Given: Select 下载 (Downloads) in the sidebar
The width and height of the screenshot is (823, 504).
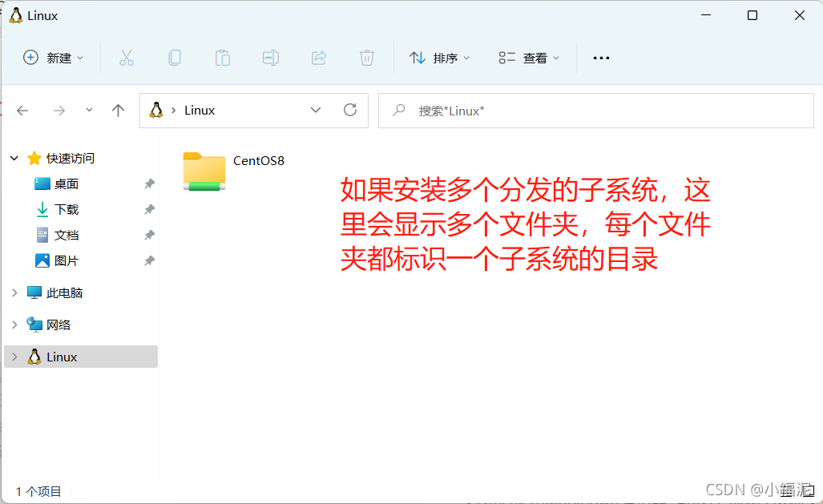Looking at the screenshot, I should tap(66, 210).
